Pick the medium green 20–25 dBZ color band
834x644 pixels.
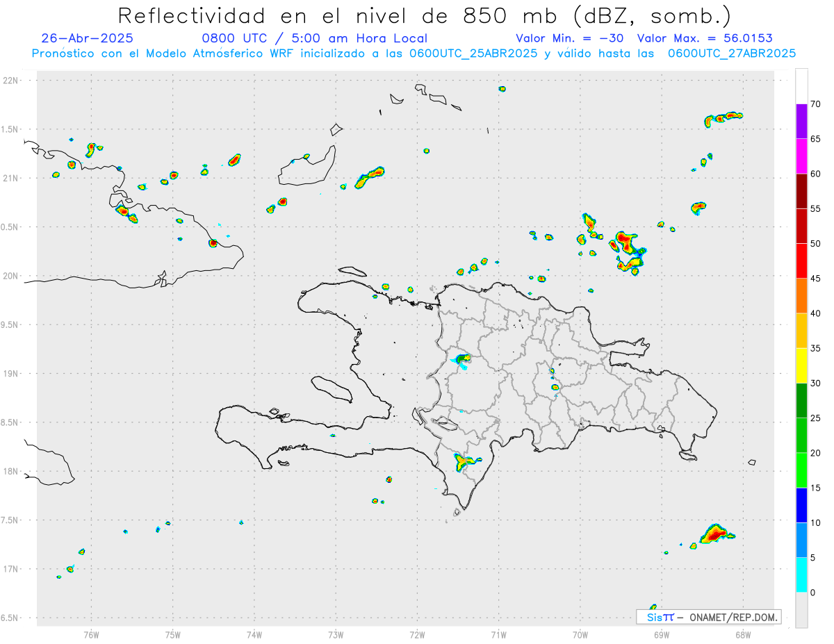801,436
